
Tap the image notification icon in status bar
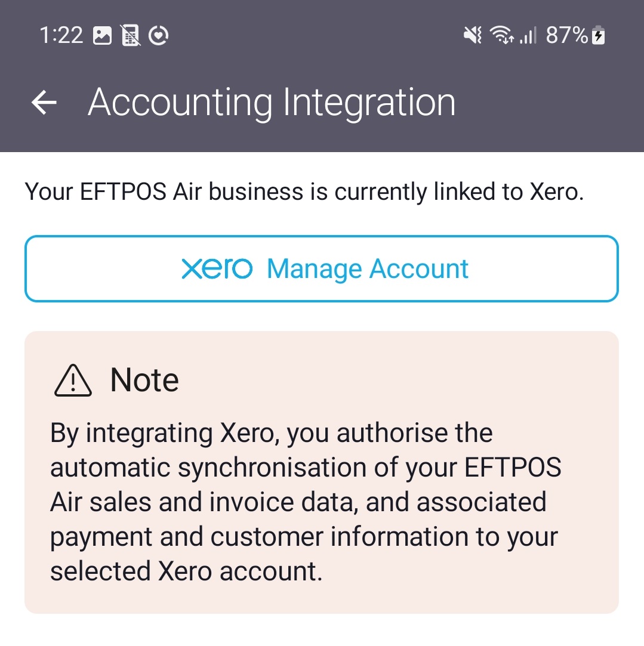[x=102, y=36]
